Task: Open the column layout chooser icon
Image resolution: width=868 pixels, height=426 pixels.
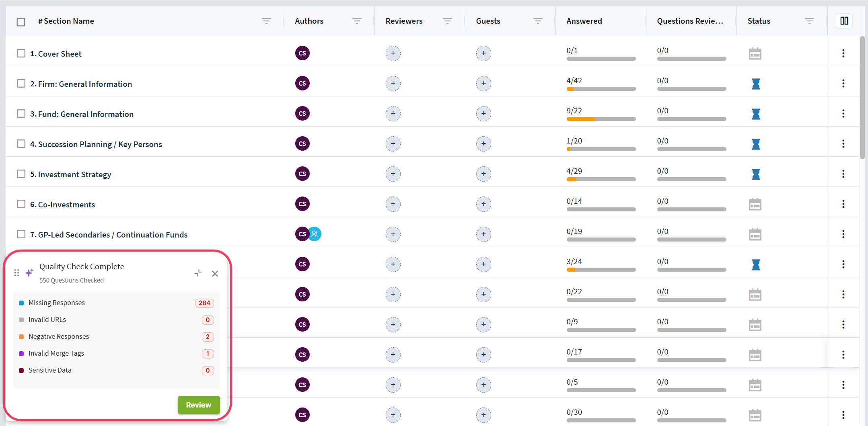Action: (844, 21)
